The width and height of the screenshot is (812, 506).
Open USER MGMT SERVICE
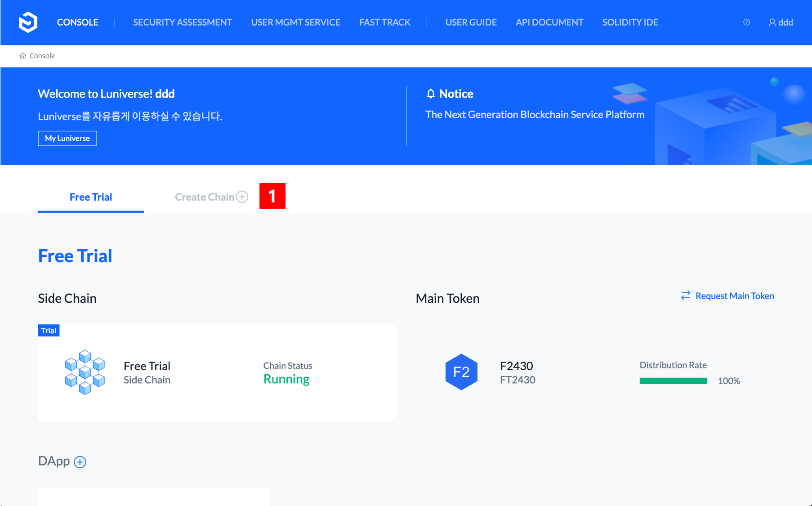pos(295,22)
